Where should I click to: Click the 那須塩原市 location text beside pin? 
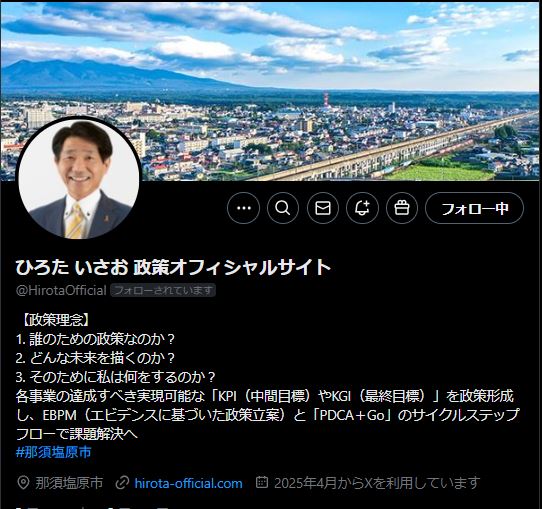pos(69,483)
